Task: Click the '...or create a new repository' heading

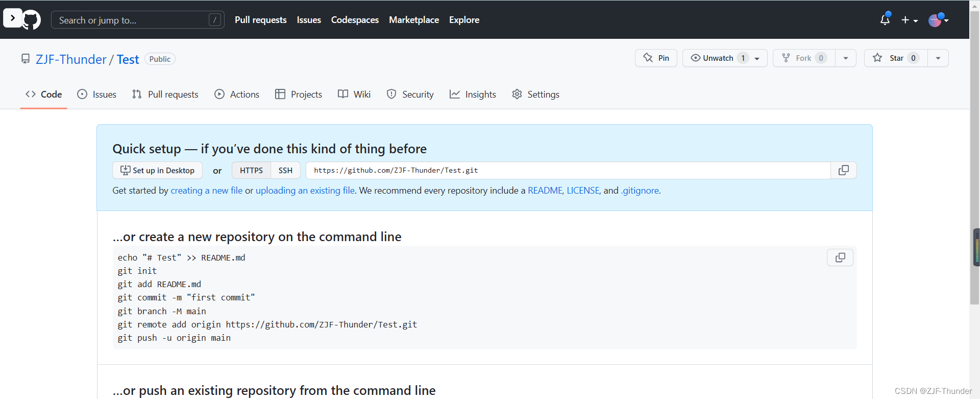Action: 257,237
